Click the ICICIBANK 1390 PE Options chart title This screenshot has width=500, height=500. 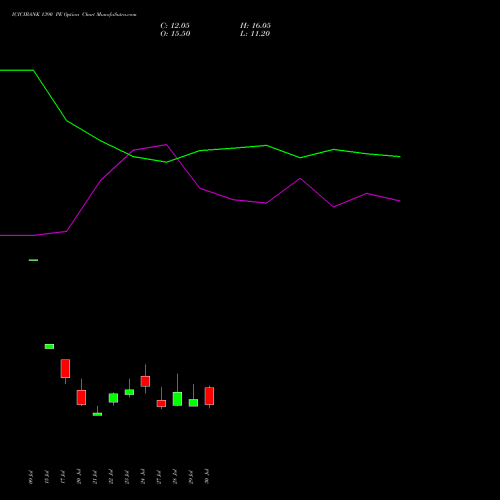pyautogui.click(x=74, y=15)
